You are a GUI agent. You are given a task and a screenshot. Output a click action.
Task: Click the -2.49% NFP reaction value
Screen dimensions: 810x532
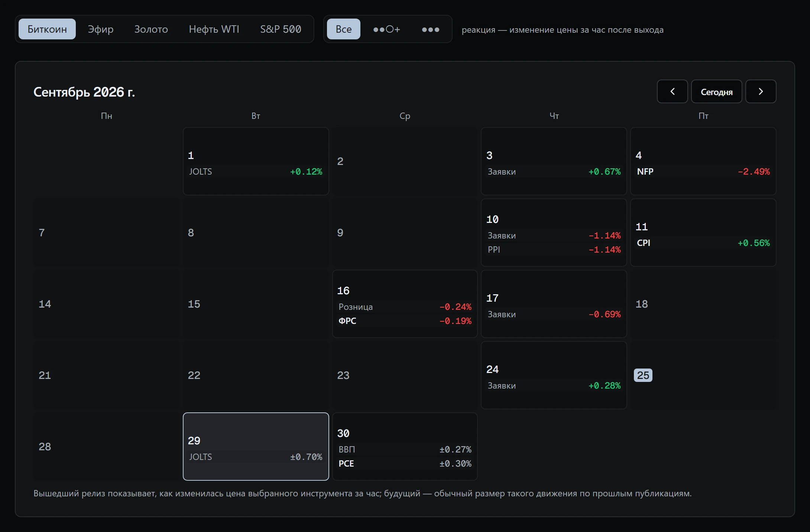(x=754, y=172)
